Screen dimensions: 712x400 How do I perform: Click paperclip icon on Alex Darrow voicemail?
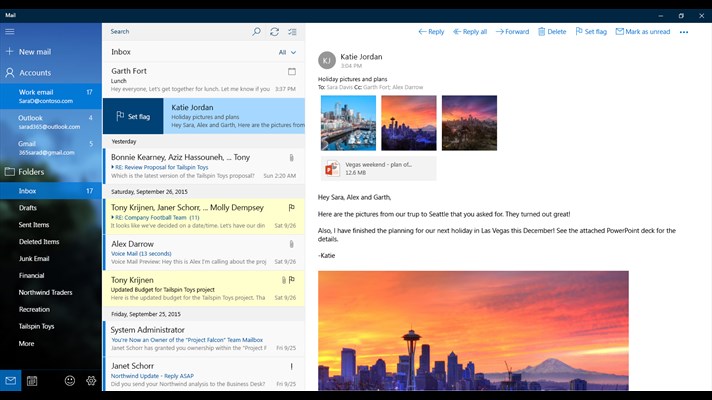coord(292,244)
